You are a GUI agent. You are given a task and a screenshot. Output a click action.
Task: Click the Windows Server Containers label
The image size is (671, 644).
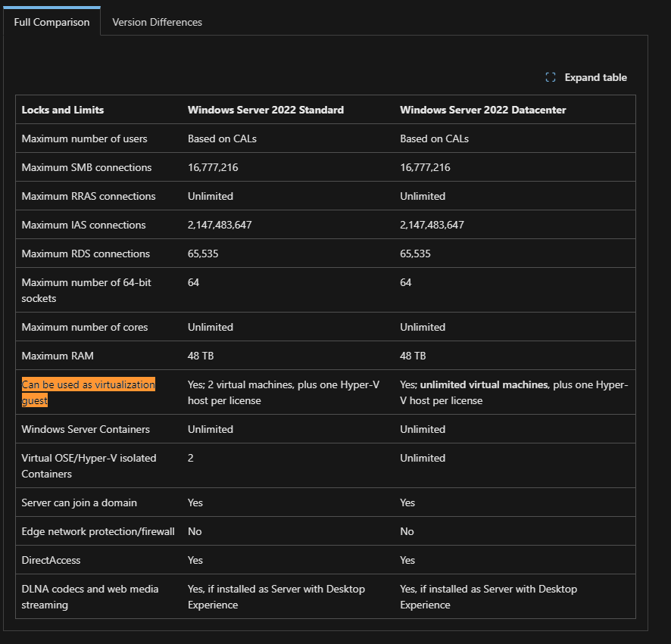pyautogui.click(x=86, y=429)
